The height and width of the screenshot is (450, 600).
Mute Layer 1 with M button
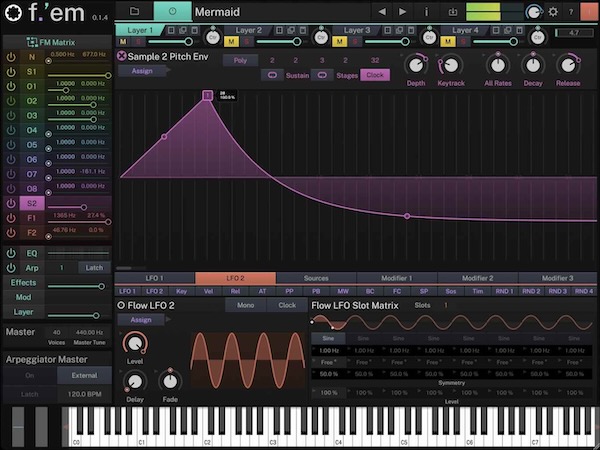[x=123, y=41]
